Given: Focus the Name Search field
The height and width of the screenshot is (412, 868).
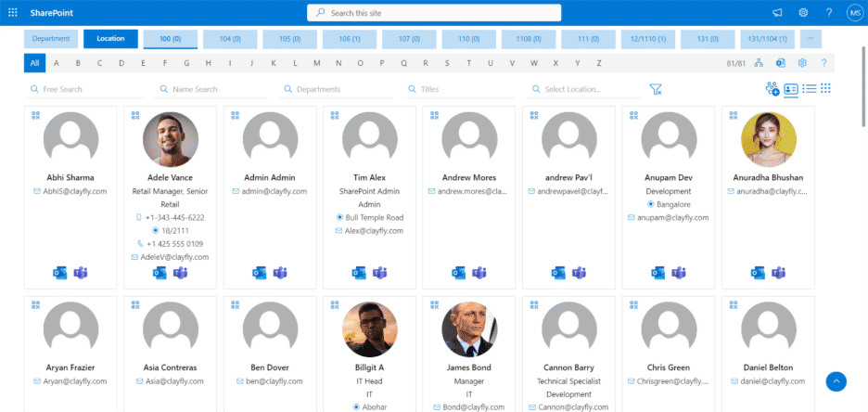Looking at the screenshot, I should click(x=211, y=89).
